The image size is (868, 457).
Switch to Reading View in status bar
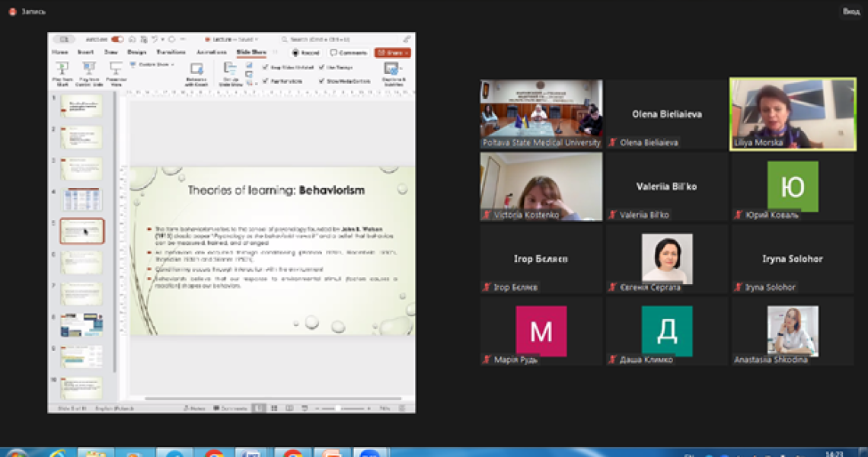click(x=289, y=408)
